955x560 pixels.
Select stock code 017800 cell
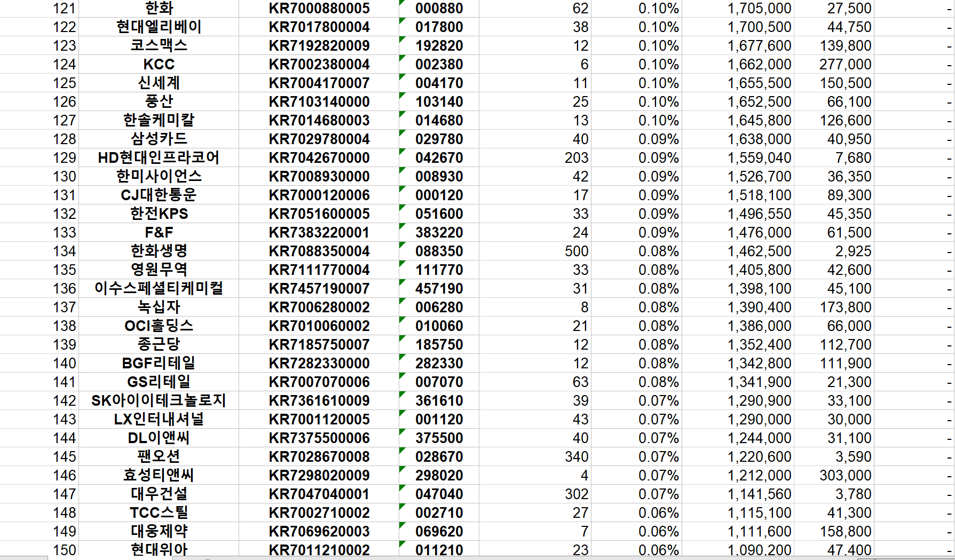439,27
